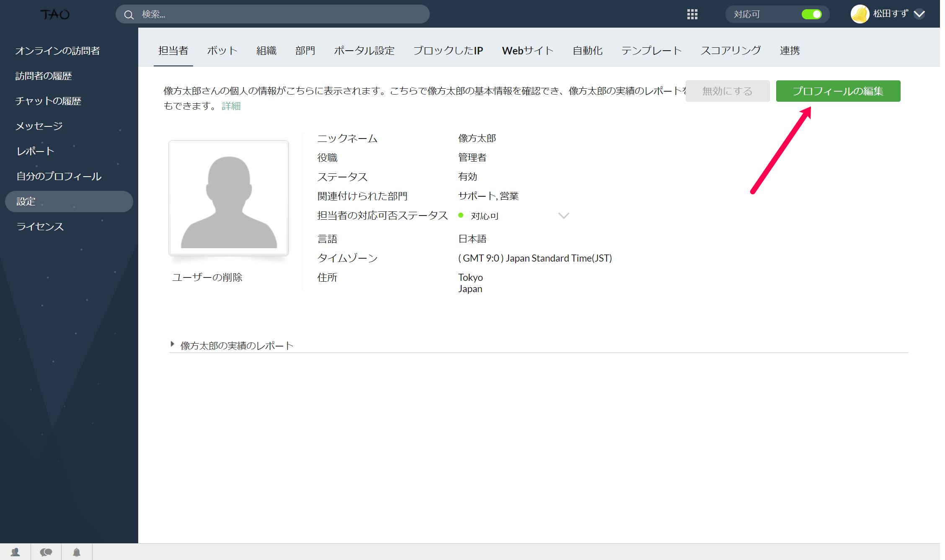Open the 部門 tab
The image size is (945, 560).
click(305, 51)
